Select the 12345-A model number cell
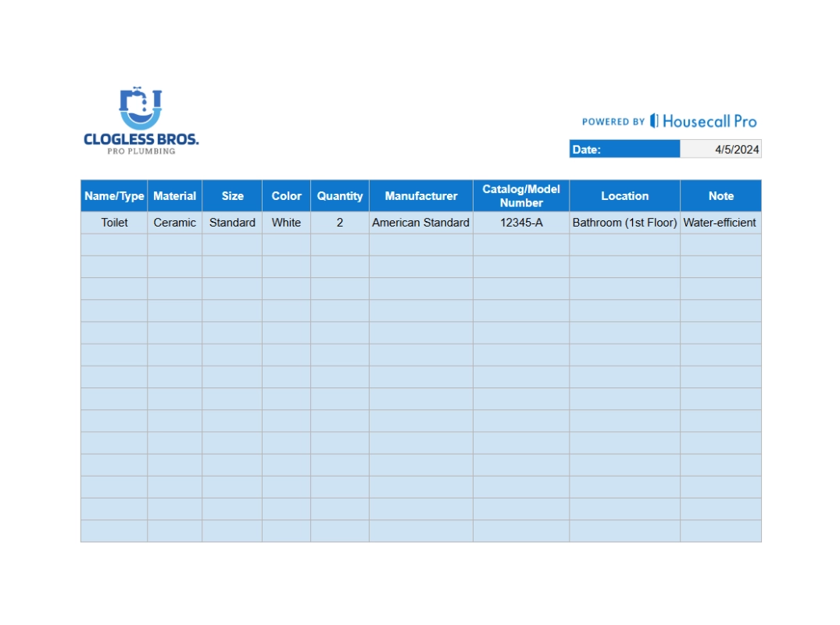The height and width of the screenshot is (625, 840). click(521, 223)
